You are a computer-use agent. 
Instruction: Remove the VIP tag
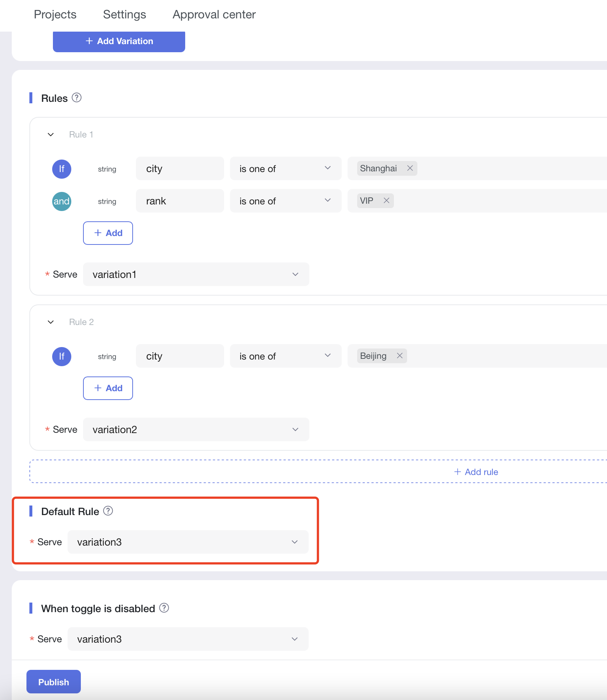click(x=387, y=201)
